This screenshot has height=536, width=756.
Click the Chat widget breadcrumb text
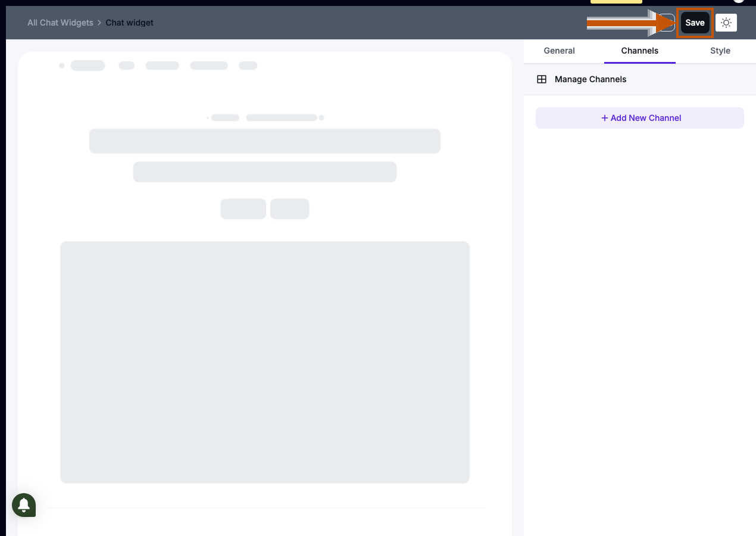(x=130, y=23)
